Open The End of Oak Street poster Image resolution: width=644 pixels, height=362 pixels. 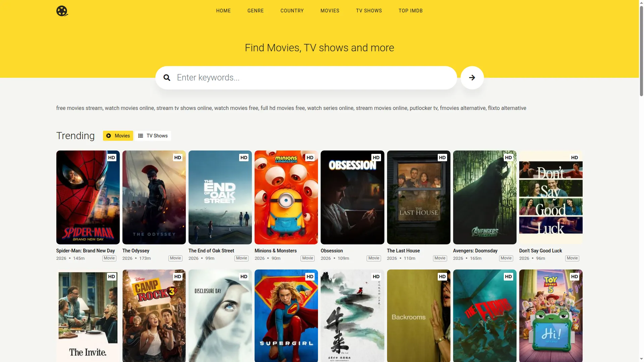pos(220,197)
